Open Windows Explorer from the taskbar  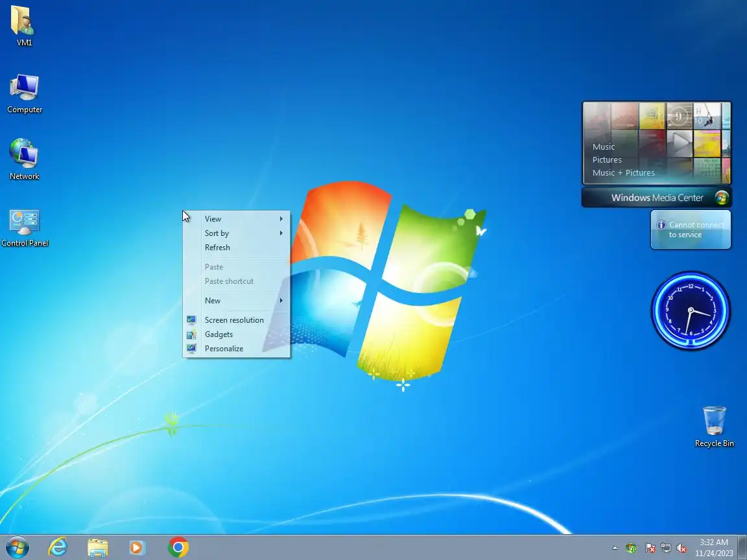click(x=98, y=548)
